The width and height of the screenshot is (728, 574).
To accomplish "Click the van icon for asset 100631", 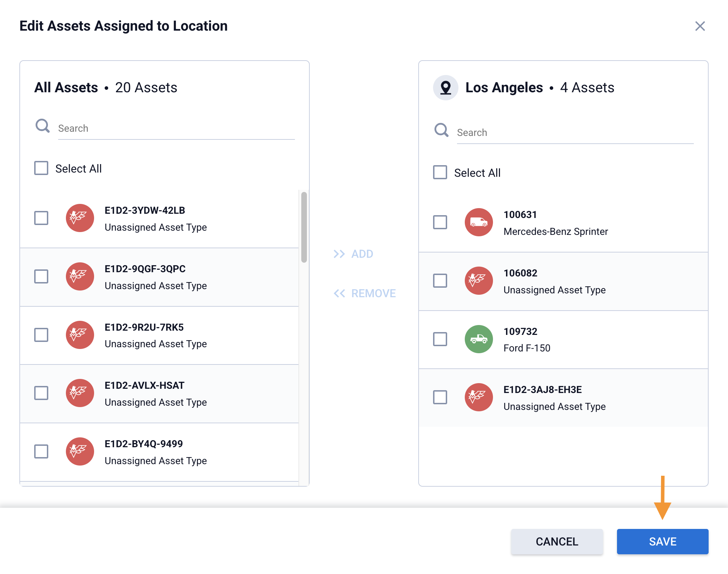I will click(x=479, y=222).
